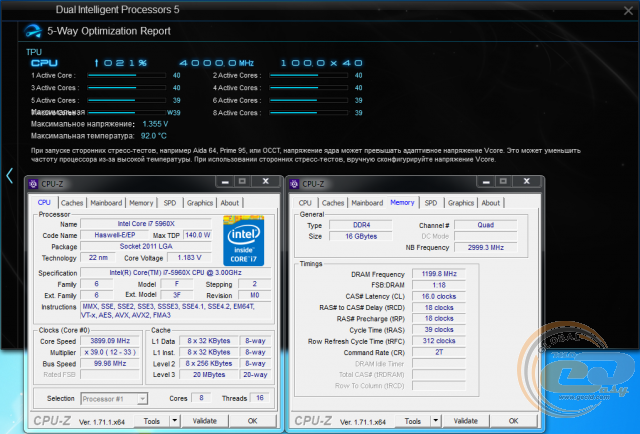This screenshot has width=640, height=434.
Task: Click the Size field showing 16 GBytes
Action: coord(361,236)
